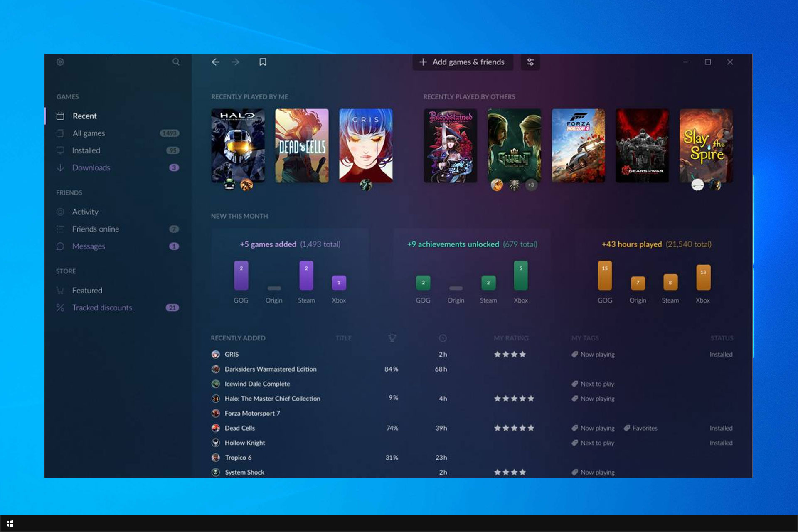Click the filter/equalizer icon next to Add games

[x=530, y=62]
